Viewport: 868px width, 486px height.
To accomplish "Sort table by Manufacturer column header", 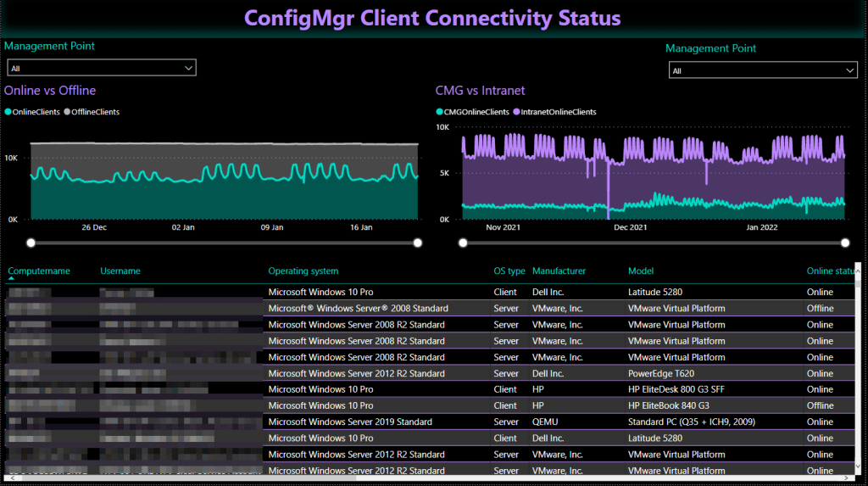I will click(x=559, y=271).
